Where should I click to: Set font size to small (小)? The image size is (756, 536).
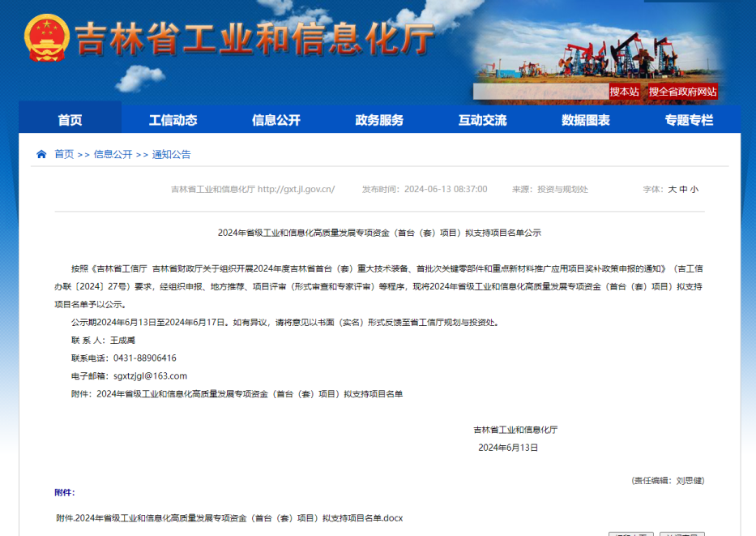coord(694,189)
